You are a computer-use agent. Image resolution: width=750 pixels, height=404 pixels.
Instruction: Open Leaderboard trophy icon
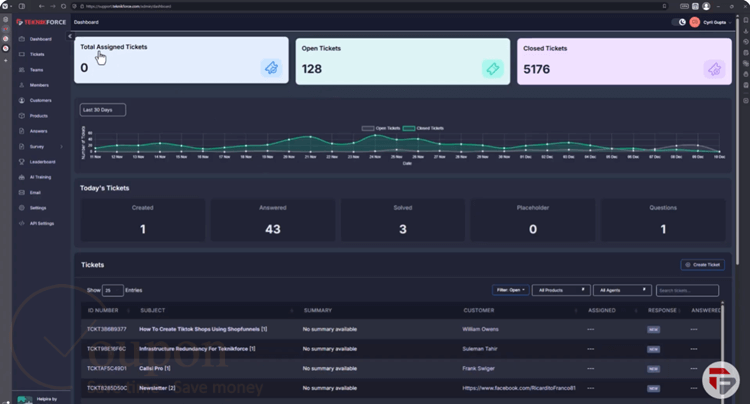[22, 162]
